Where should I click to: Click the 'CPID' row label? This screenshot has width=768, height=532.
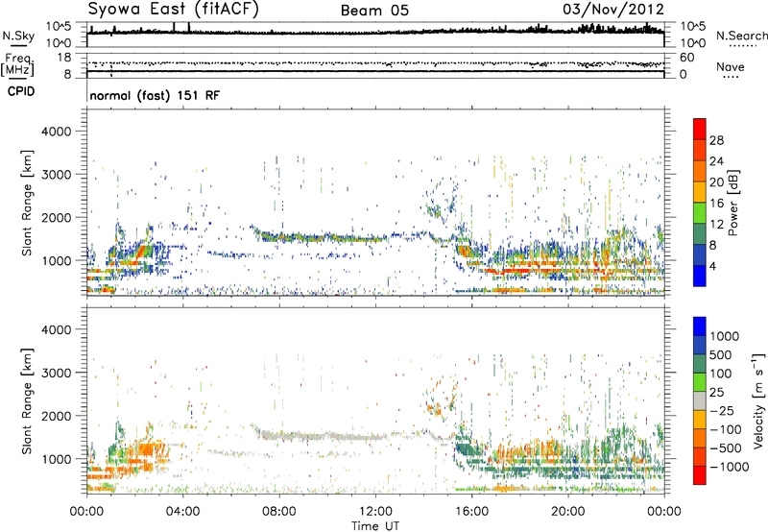pos(21,91)
